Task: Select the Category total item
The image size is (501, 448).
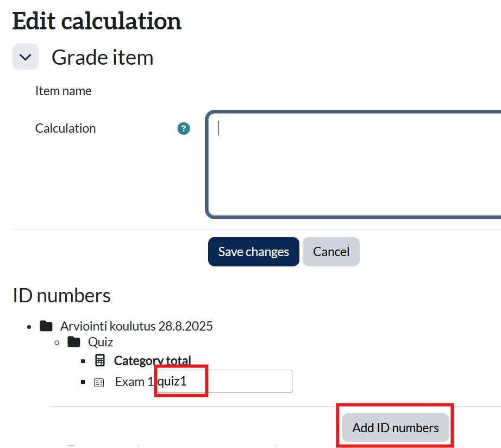Action: 152,360
